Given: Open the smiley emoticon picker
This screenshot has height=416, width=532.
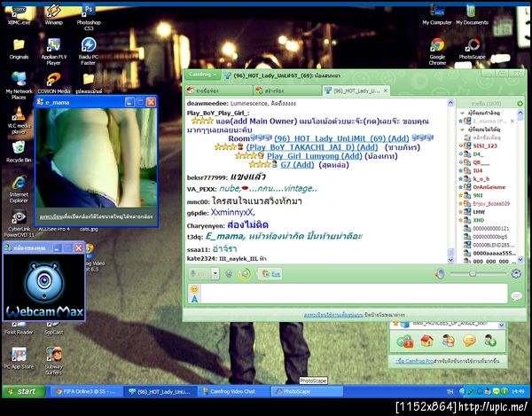Looking at the screenshot, I should point(194,289).
